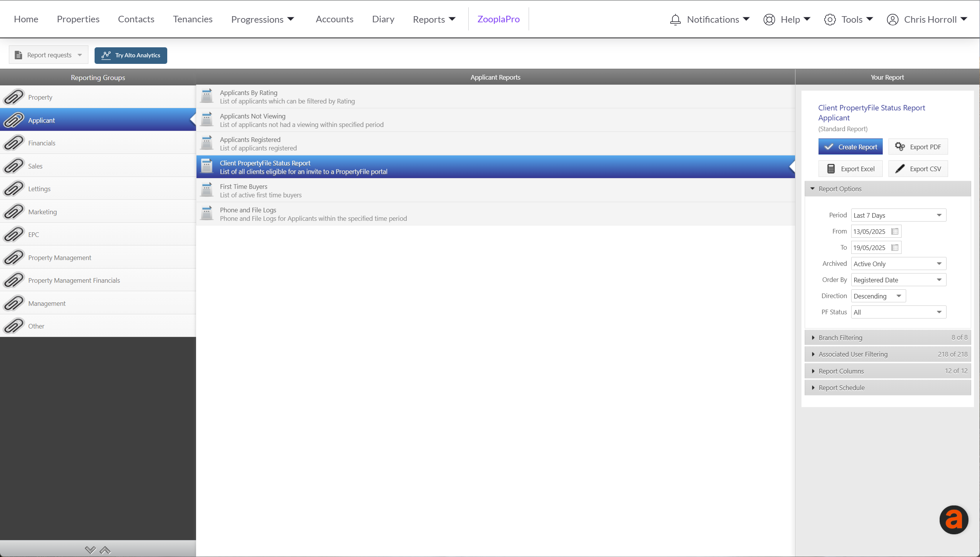Click the Export CSV button
Image resolution: width=980 pixels, height=557 pixels.
click(x=918, y=168)
